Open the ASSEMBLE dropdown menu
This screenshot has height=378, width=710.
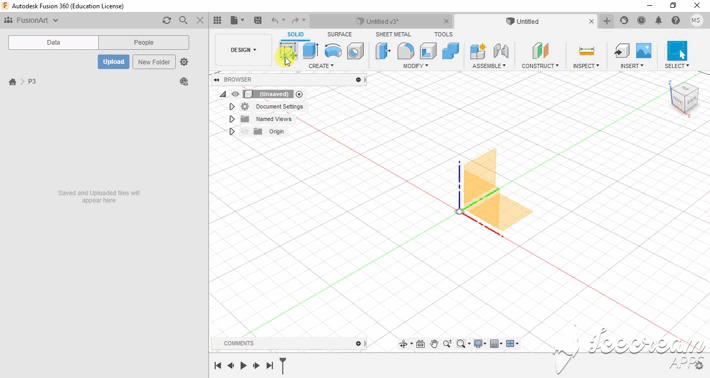point(489,66)
